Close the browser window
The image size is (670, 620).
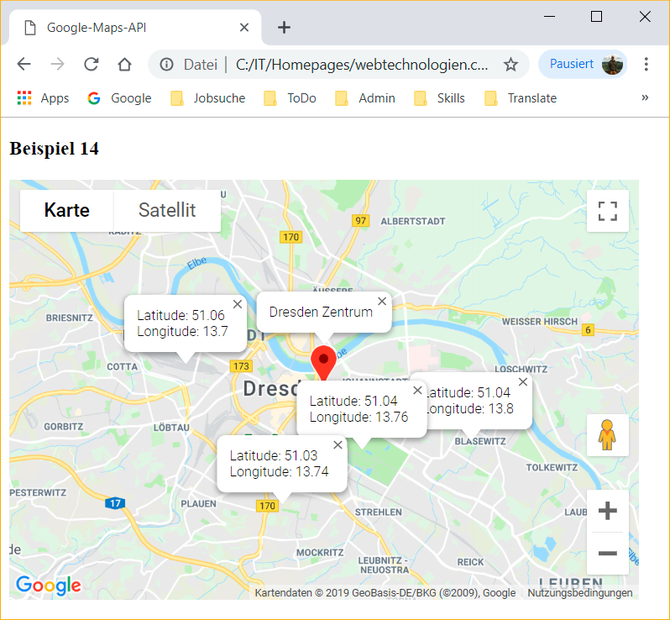(645, 17)
